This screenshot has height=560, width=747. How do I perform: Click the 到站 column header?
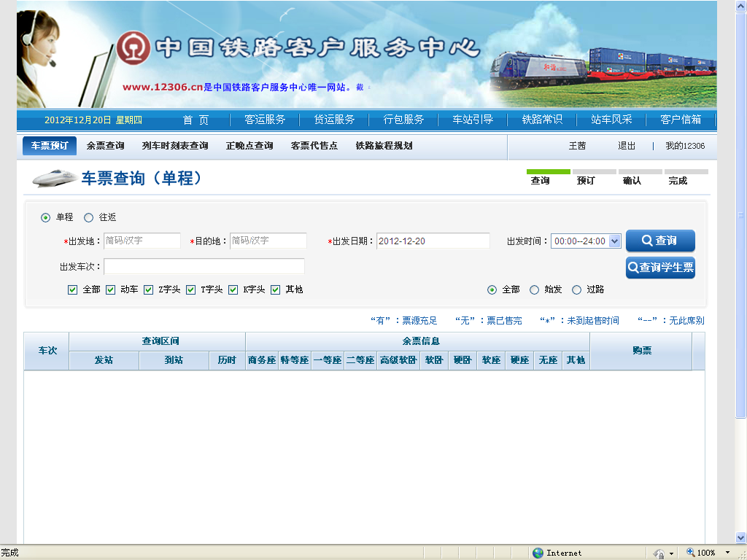pyautogui.click(x=174, y=360)
